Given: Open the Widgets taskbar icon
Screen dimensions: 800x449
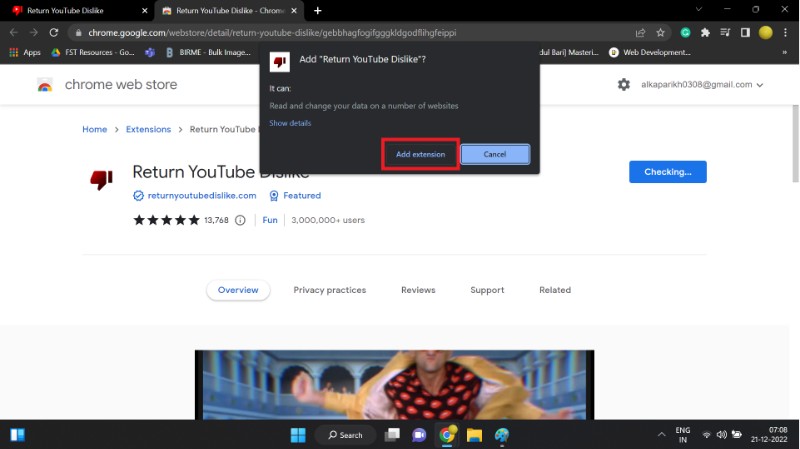Looking at the screenshot, I should click(17, 435).
